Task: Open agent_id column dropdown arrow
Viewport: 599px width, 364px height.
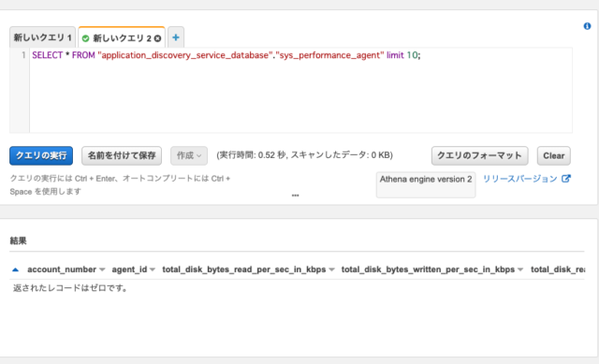Action: 153,269
